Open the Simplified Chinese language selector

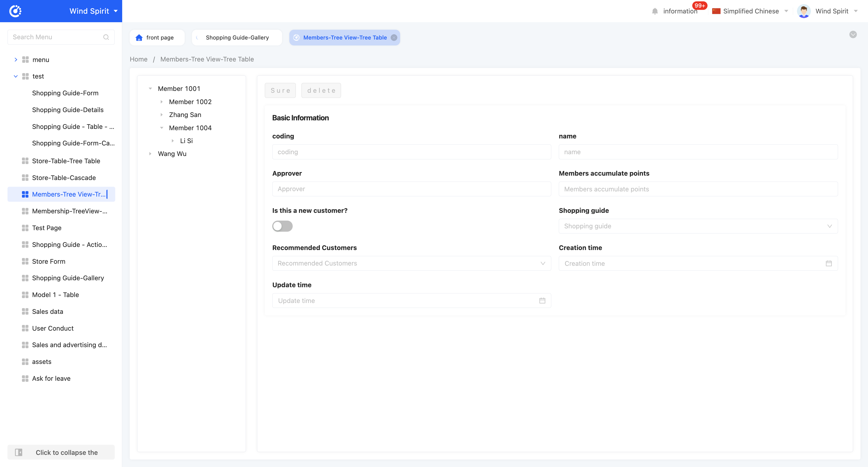[x=750, y=11]
